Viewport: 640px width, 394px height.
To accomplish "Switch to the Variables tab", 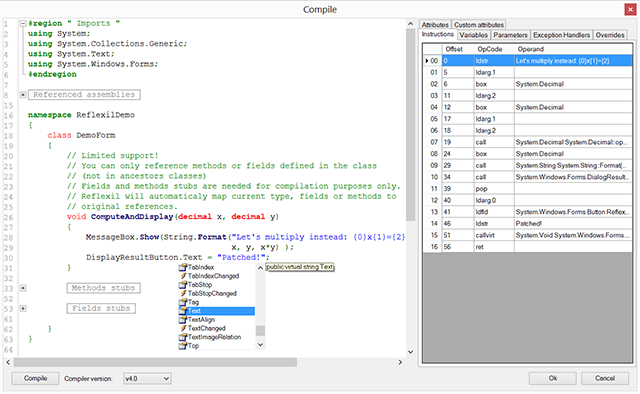I will (x=473, y=35).
